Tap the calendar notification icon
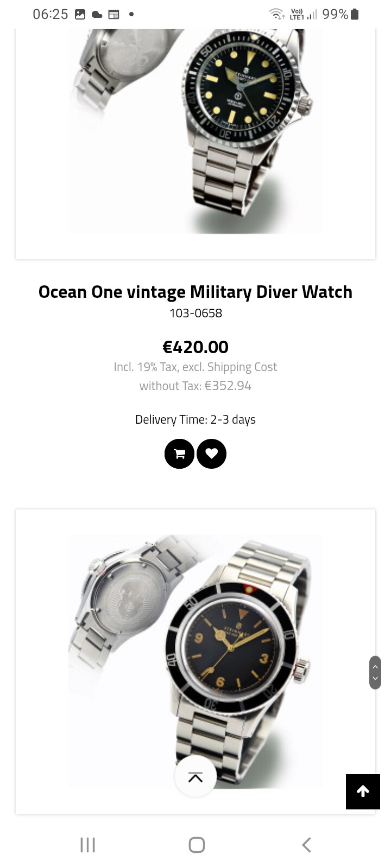 (113, 15)
